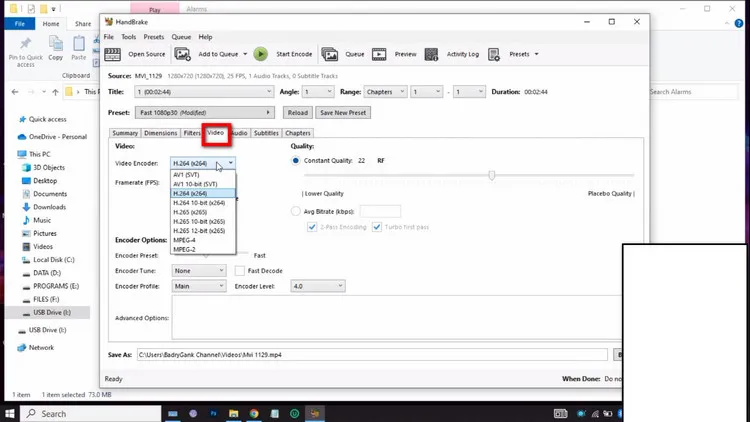Click the Save As path field
The height and width of the screenshot is (422, 750).
[x=372, y=355]
